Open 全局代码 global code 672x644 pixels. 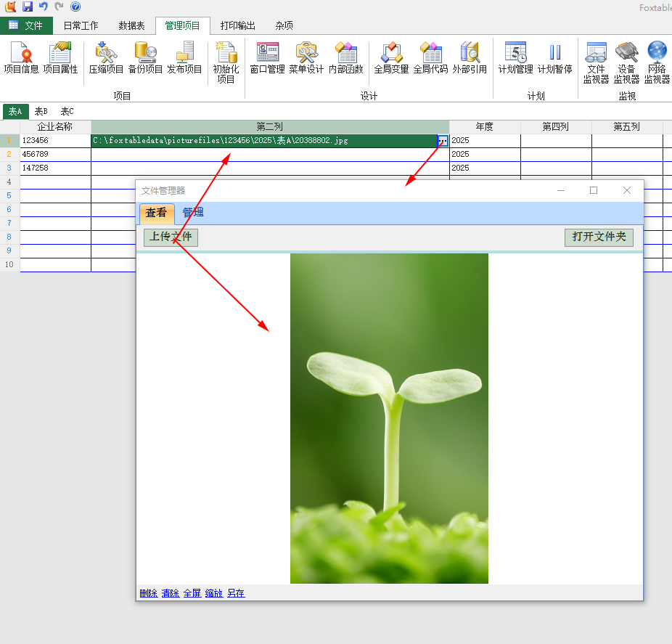click(x=431, y=58)
